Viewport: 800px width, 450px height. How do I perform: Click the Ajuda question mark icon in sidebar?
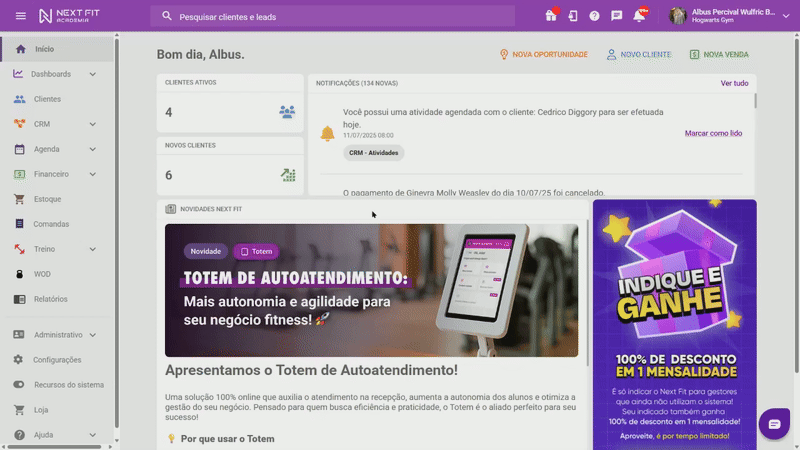pyautogui.click(x=19, y=435)
